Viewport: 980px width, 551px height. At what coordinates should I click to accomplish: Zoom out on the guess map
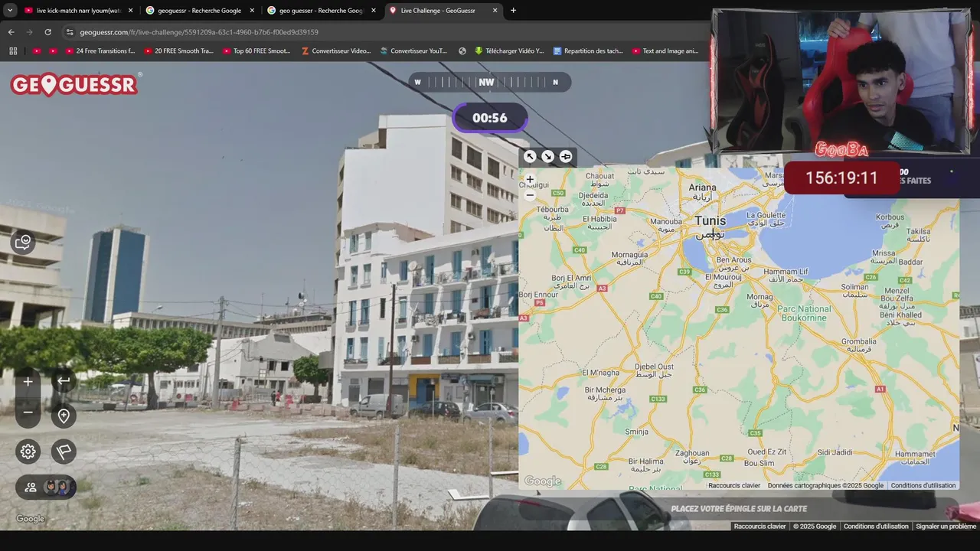coord(530,195)
